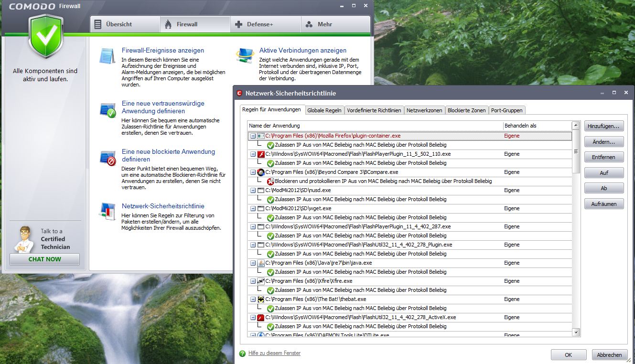Screen dimensions: 635x364
Task: Click the rule list scrollbar thumb
Action: (576, 152)
